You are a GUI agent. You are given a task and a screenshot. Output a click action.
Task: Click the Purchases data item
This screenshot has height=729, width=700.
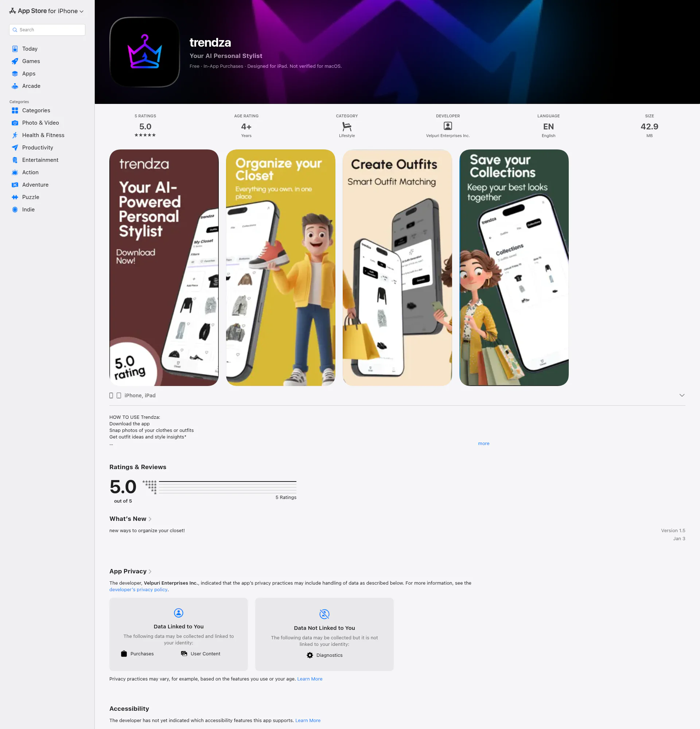[137, 654]
